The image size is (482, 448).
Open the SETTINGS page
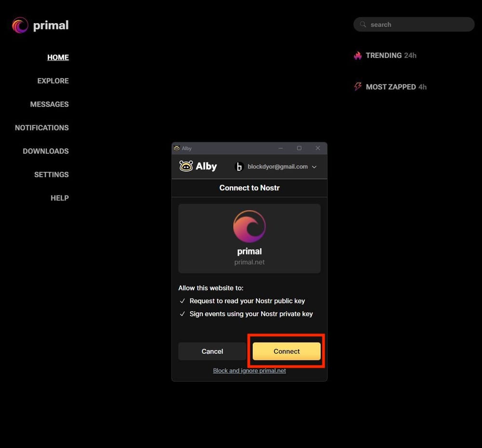pos(51,174)
